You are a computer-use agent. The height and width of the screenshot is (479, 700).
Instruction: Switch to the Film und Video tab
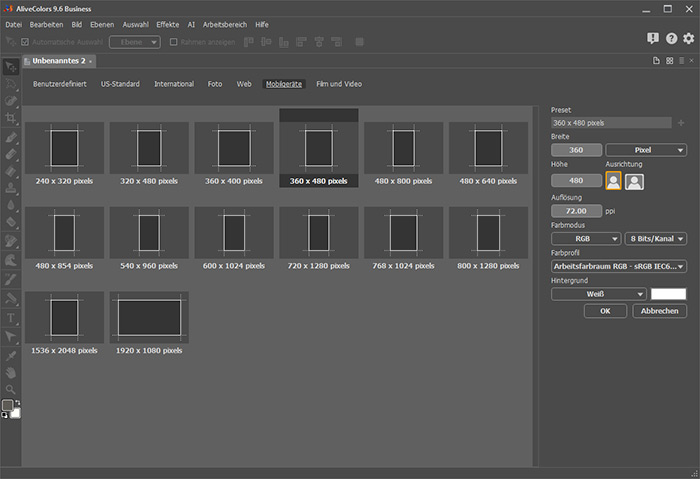(339, 84)
